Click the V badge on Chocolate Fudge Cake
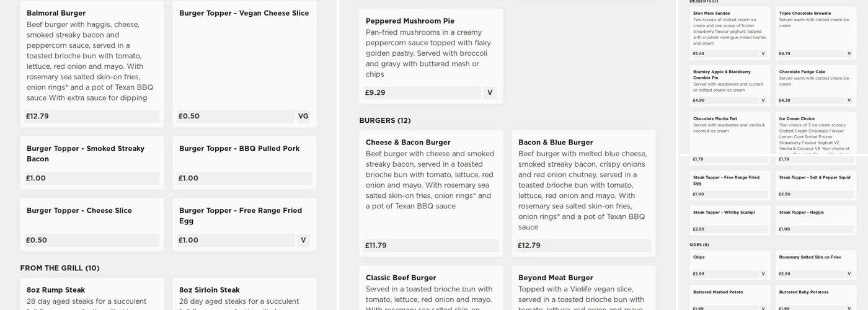Screen dimensions: 868x310 coord(849,100)
